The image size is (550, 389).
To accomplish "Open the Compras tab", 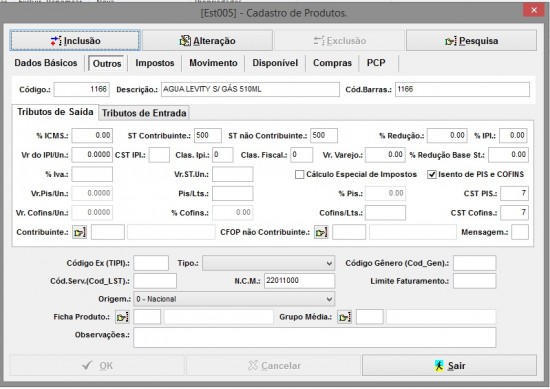I will (332, 63).
